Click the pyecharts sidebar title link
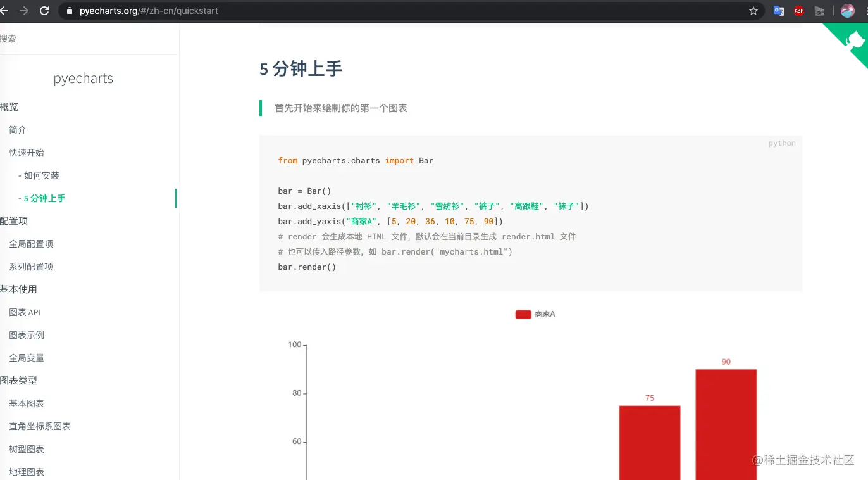Screen dimensions: 868x480 pyautogui.click(x=84, y=79)
